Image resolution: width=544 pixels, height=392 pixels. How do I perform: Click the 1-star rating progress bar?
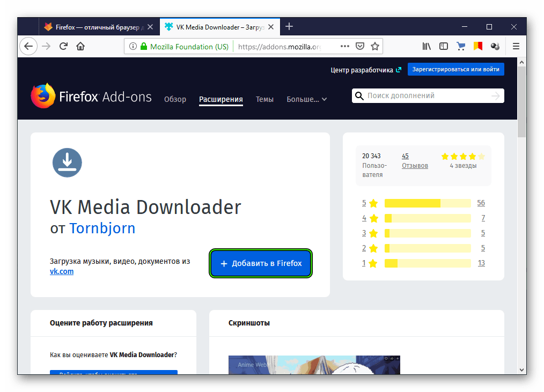(428, 263)
